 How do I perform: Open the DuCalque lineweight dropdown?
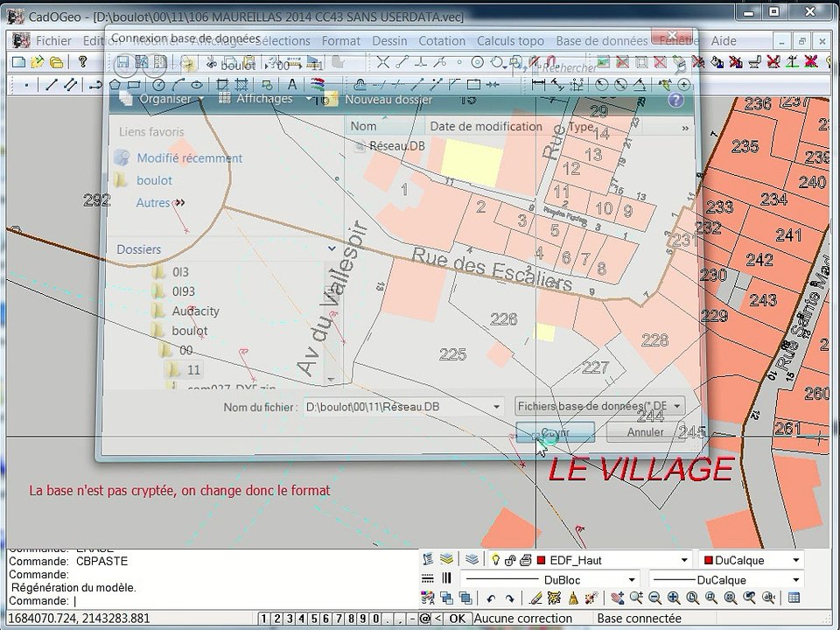point(796,579)
